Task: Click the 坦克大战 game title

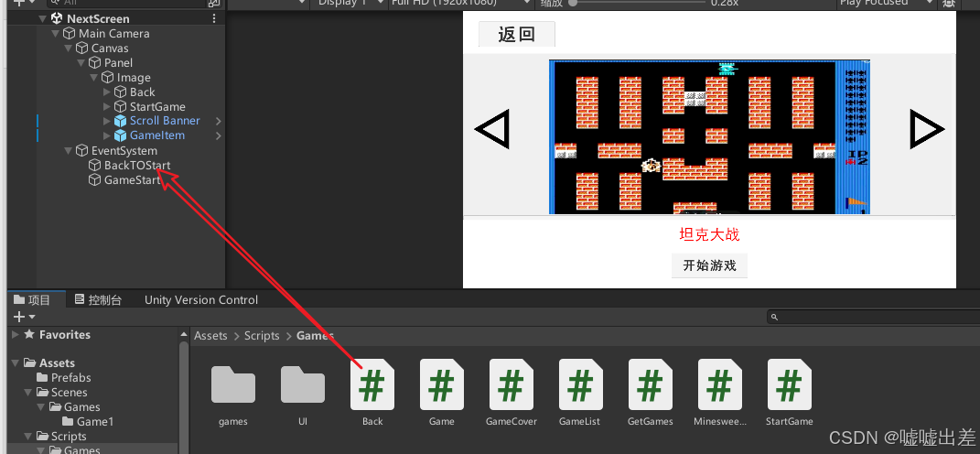Action: pyautogui.click(x=709, y=234)
